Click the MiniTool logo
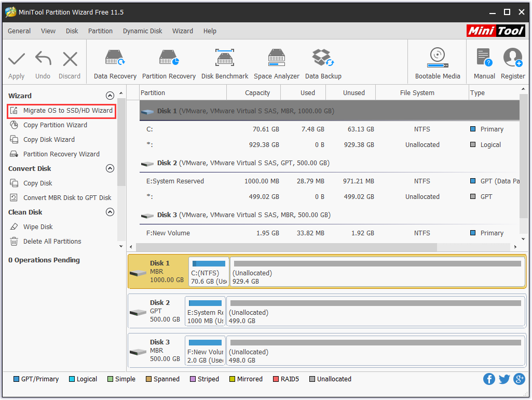 point(496,31)
